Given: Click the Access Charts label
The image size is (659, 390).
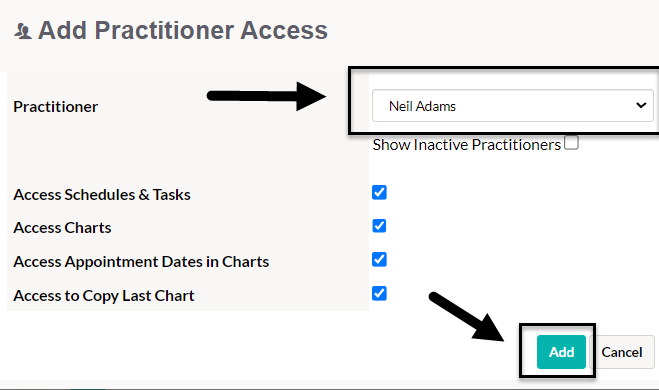Looking at the screenshot, I should [x=62, y=228].
